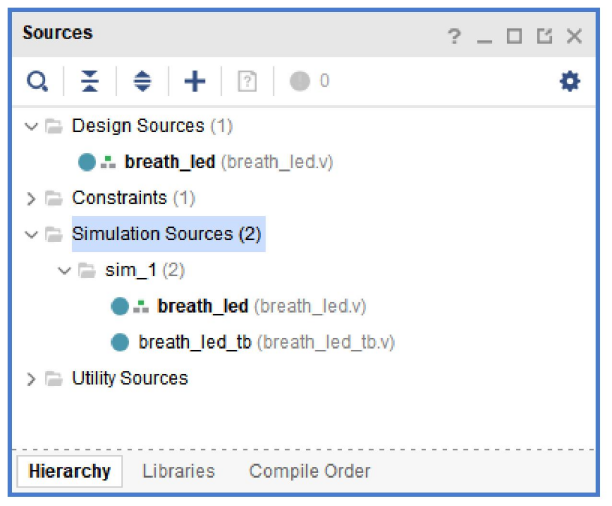Screen dimensions: 612x506
Task: Click the Sources panel help question mark
Action: pyautogui.click(x=454, y=37)
